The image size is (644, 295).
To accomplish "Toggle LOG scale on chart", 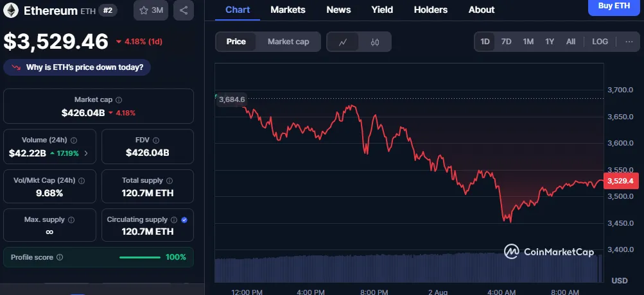I will [x=600, y=42].
